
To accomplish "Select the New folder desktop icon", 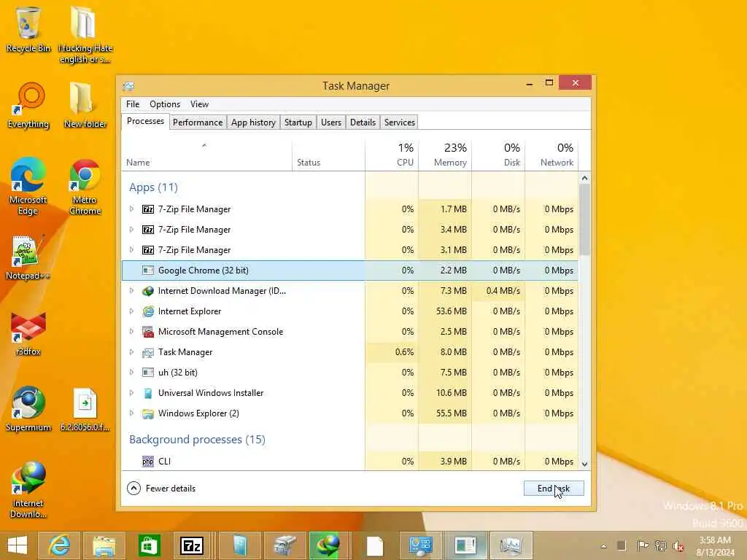I will pos(85,105).
